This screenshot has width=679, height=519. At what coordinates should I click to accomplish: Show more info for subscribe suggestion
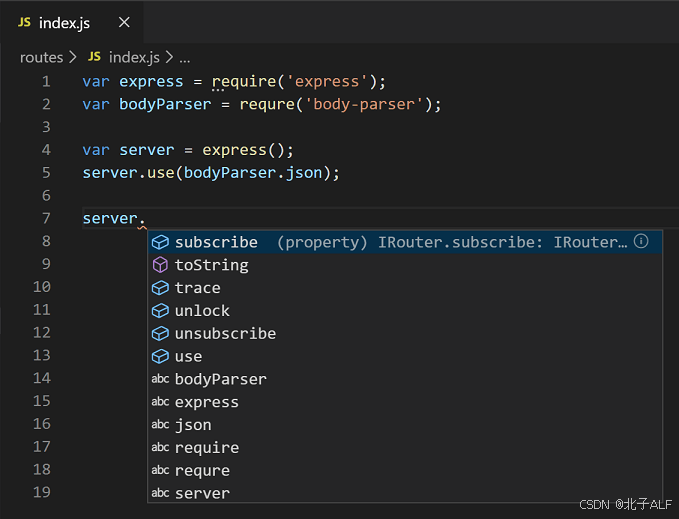641,241
